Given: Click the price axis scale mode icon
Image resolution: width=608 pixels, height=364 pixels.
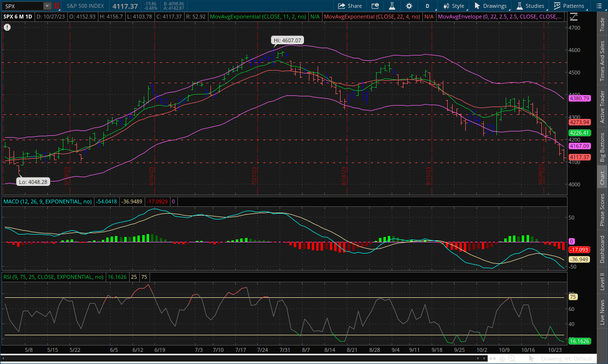Looking at the screenshot, I should [574, 16].
